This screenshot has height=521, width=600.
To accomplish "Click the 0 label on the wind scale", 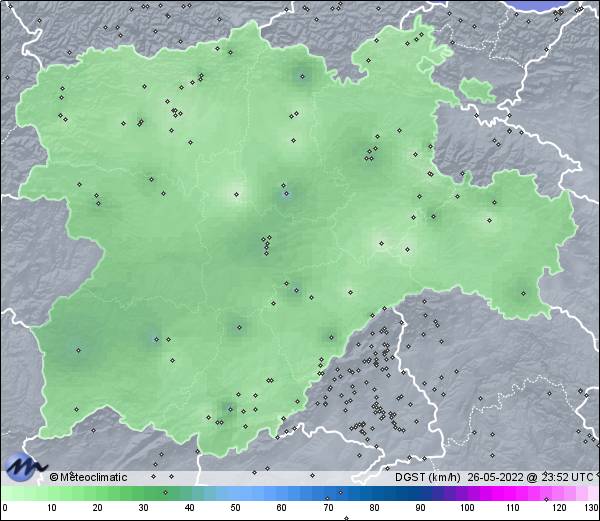I will tap(5, 508).
